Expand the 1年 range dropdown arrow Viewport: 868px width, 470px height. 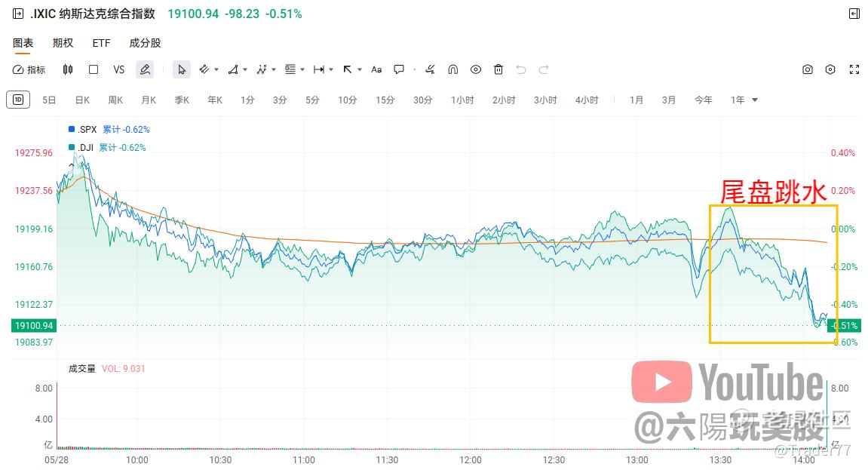click(x=755, y=100)
